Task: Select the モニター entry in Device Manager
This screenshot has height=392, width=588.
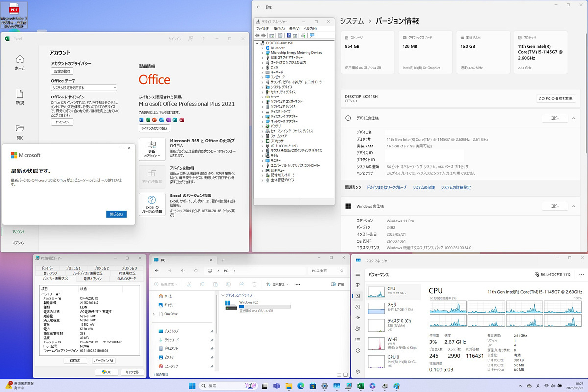Action: click(x=276, y=160)
